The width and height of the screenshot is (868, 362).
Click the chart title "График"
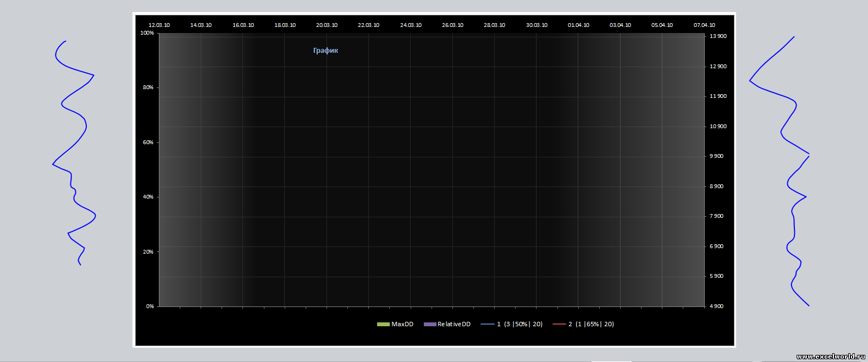coord(325,51)
